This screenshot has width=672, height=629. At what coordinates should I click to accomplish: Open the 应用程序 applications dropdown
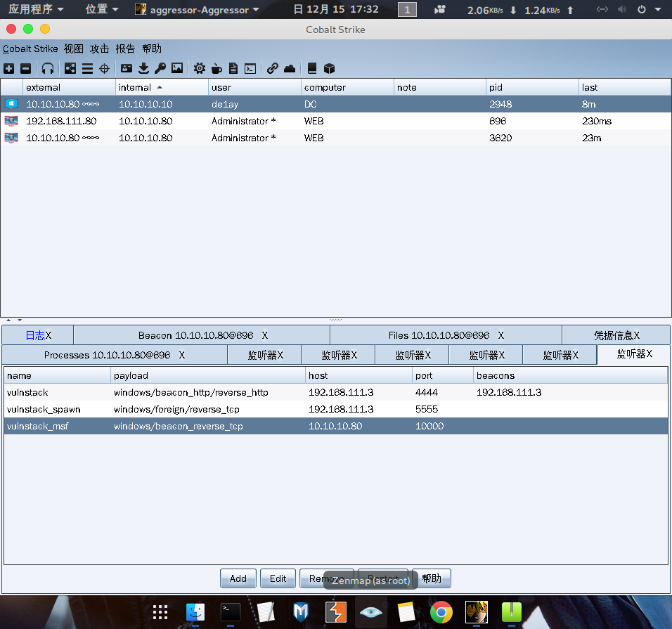click(36, 9)
